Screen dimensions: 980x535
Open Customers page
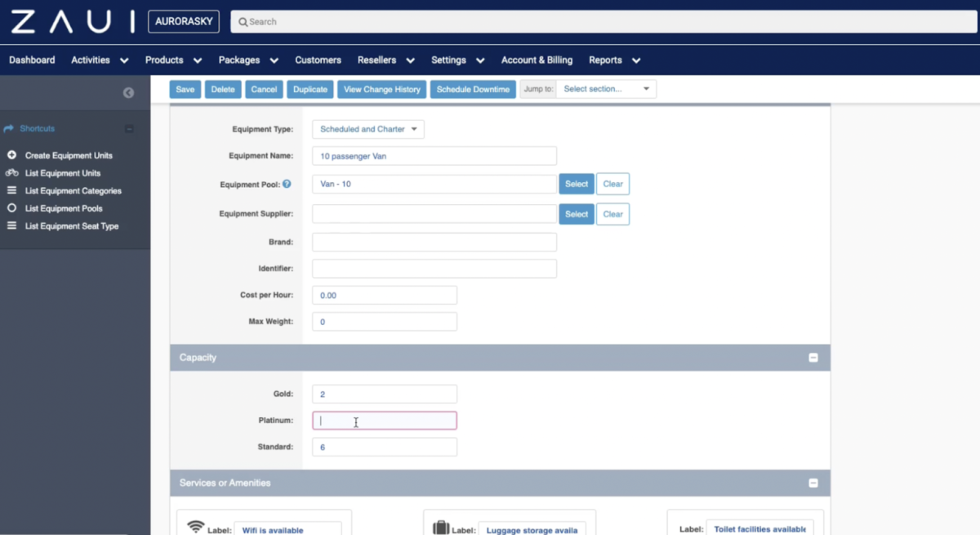[x=318, y=60]
